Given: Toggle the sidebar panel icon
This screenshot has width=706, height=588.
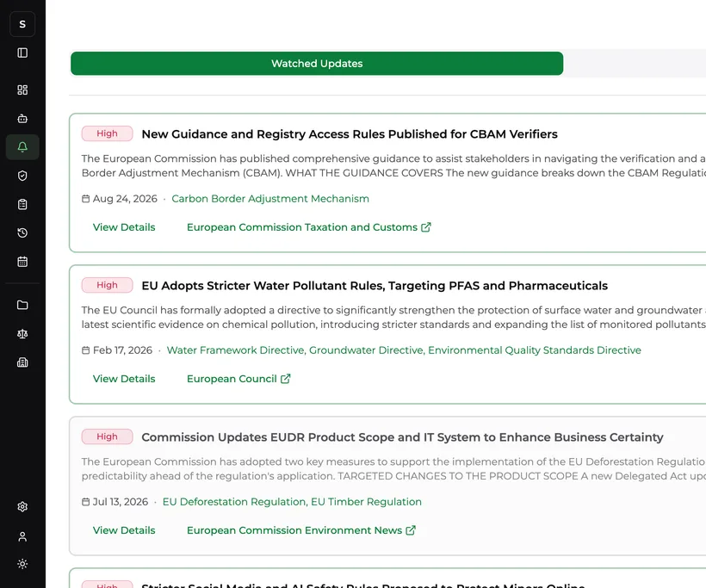Looking at the screenshot, I should click(22, 53).
